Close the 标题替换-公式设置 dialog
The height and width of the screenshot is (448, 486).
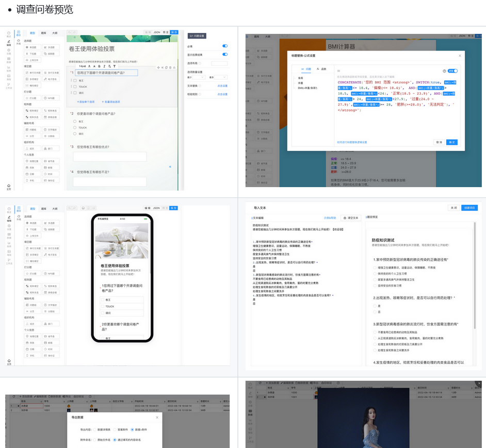pos(460,56)
